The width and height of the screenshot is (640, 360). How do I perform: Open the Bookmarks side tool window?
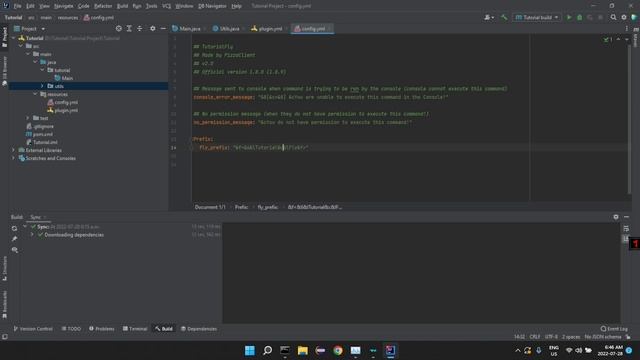(4, 305)
